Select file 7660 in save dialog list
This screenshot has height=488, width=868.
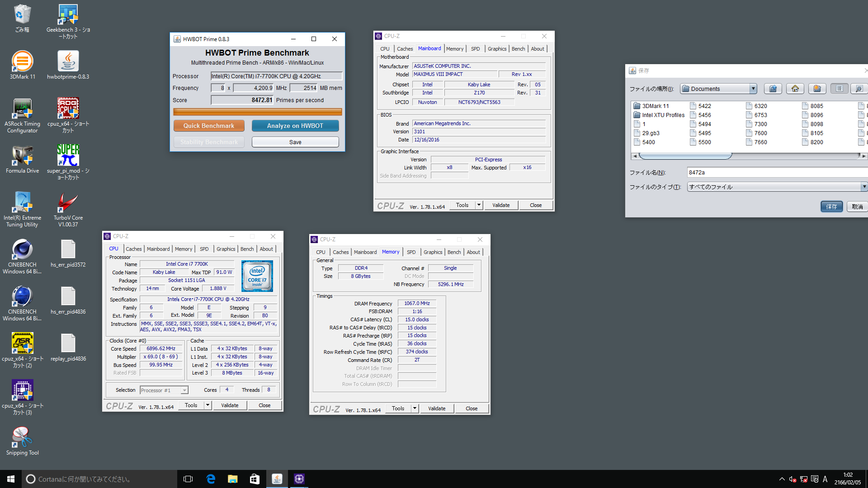756,142
